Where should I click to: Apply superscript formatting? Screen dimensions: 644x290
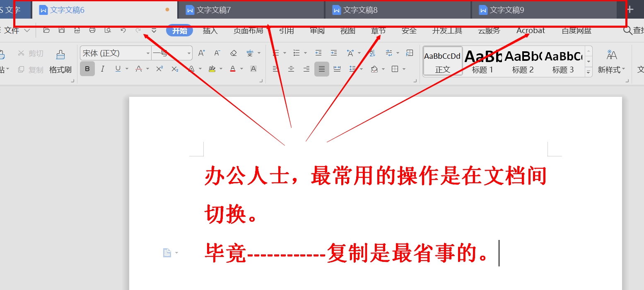pos(159,69)
